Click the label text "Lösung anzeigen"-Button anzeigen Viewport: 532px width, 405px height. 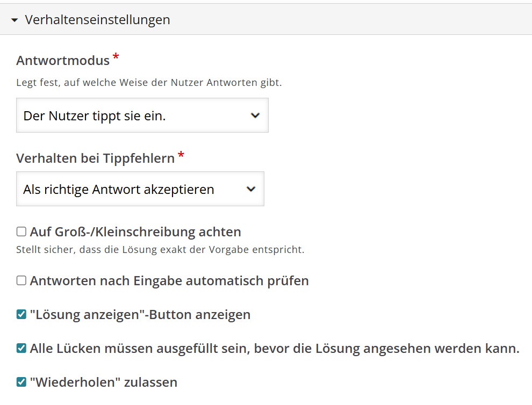[x=140, y=315]
